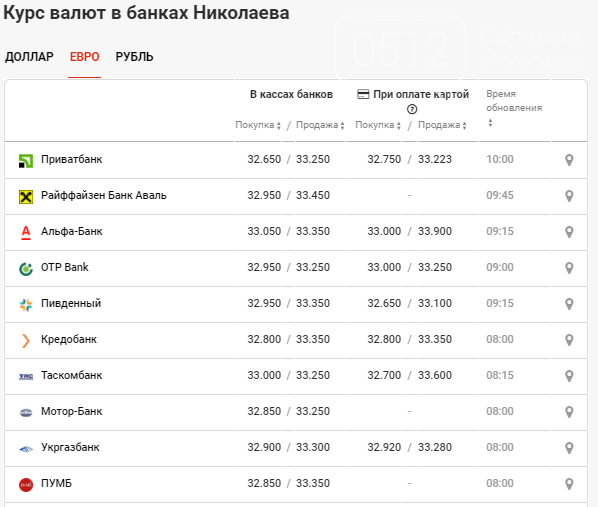Click Таскомбанк card sale rate 33.600
The height and width of the screenshot is (507, 598).
435,375
